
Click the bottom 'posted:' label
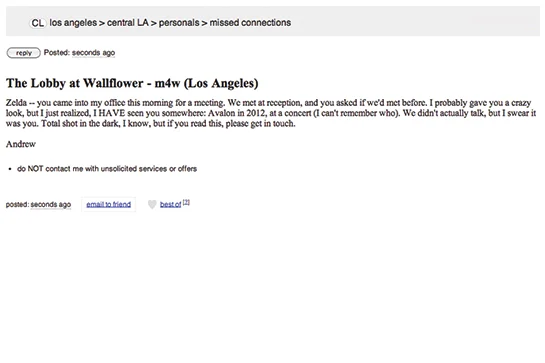tap(17, 204)
